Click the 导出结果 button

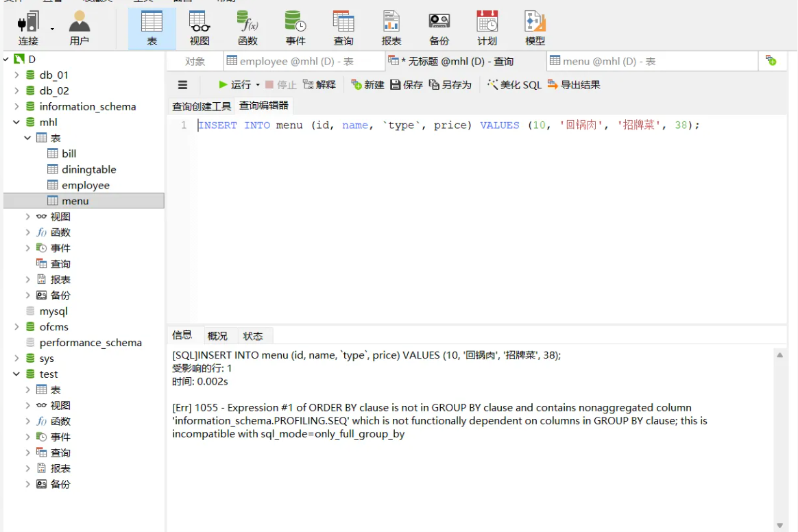(x=576, y=85)
